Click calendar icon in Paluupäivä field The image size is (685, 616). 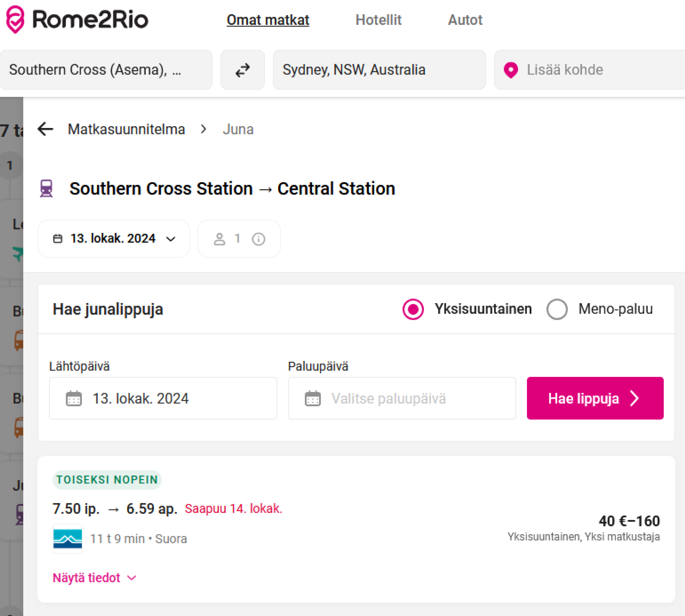coord(313,398)
